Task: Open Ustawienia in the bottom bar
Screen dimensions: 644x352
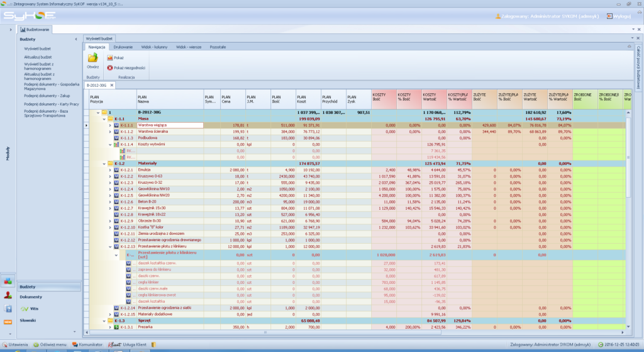Action: (15, 344)
